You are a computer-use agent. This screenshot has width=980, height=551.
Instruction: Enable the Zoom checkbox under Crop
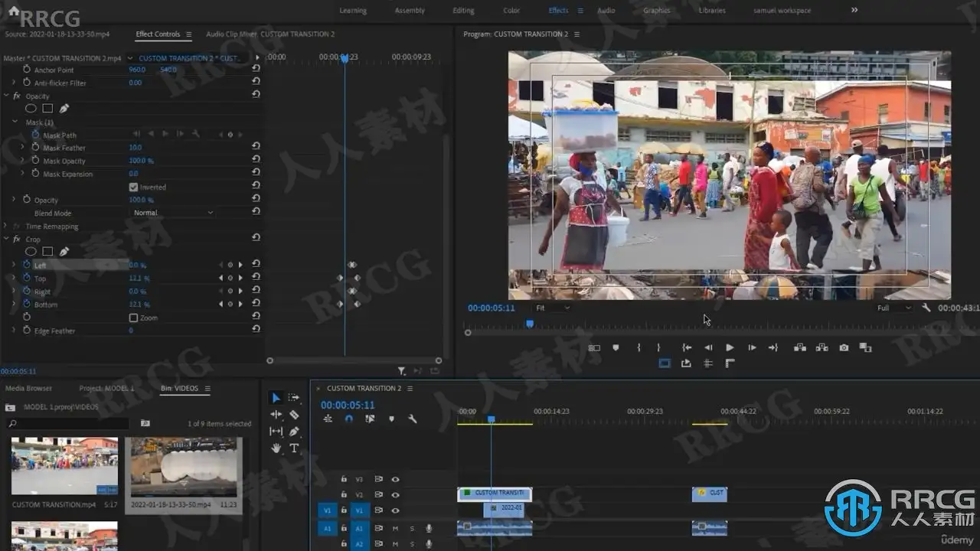133,318
